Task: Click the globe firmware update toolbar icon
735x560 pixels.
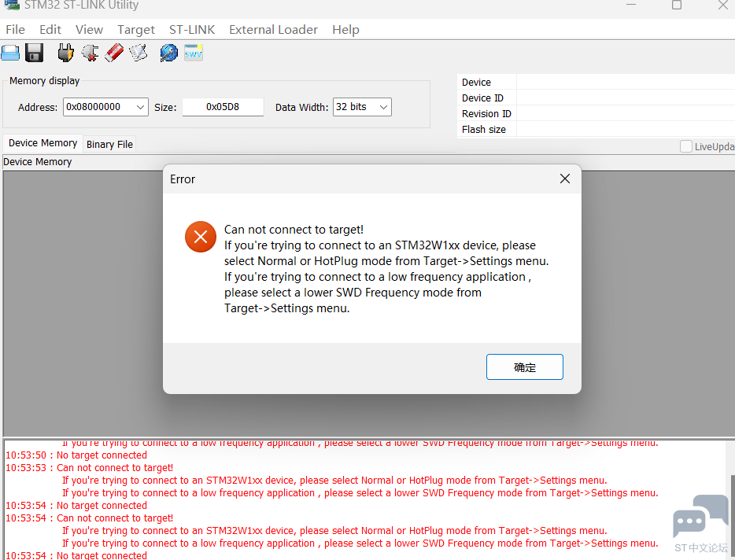Action: pyautogui.click(x=168, y=53)
